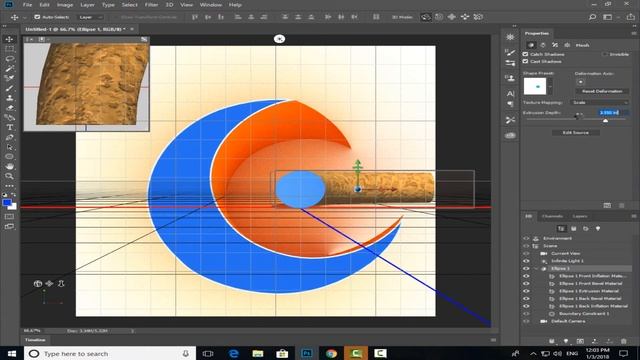Select the Rectangular Marquee tool

[9, 49]
